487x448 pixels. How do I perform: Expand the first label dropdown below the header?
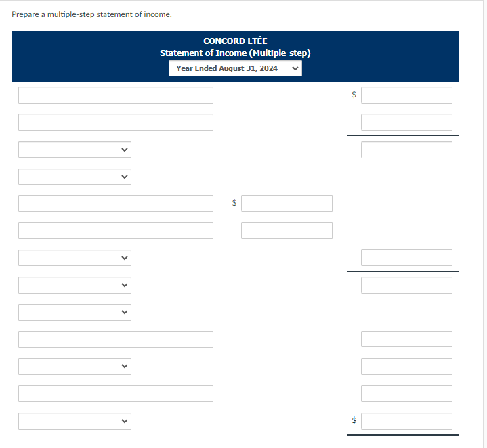[x=75, y=150]
